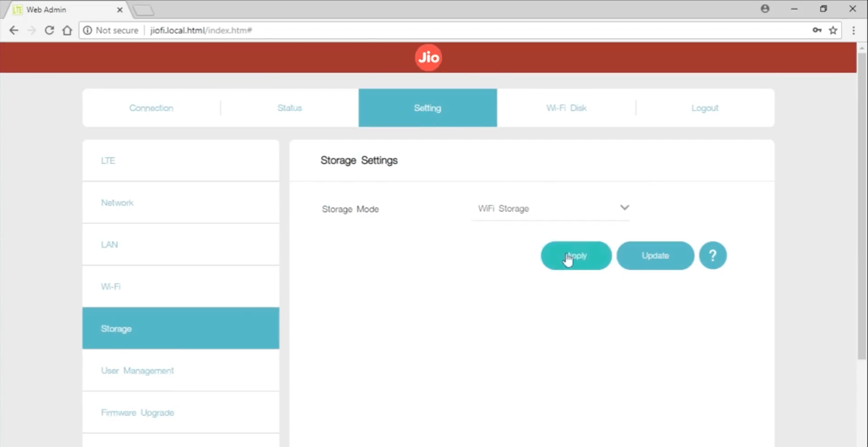Click the browser back arrow
868x447 pixels.
coord(14,30)
